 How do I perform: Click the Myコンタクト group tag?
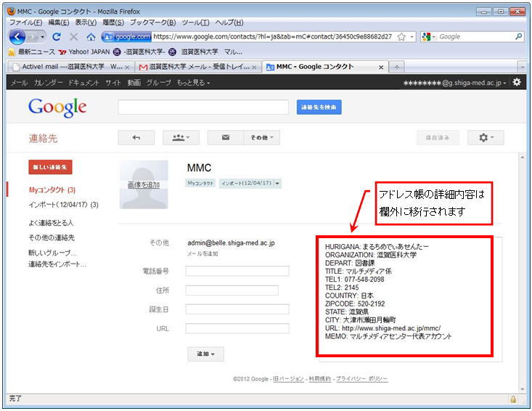pos(200,183)
